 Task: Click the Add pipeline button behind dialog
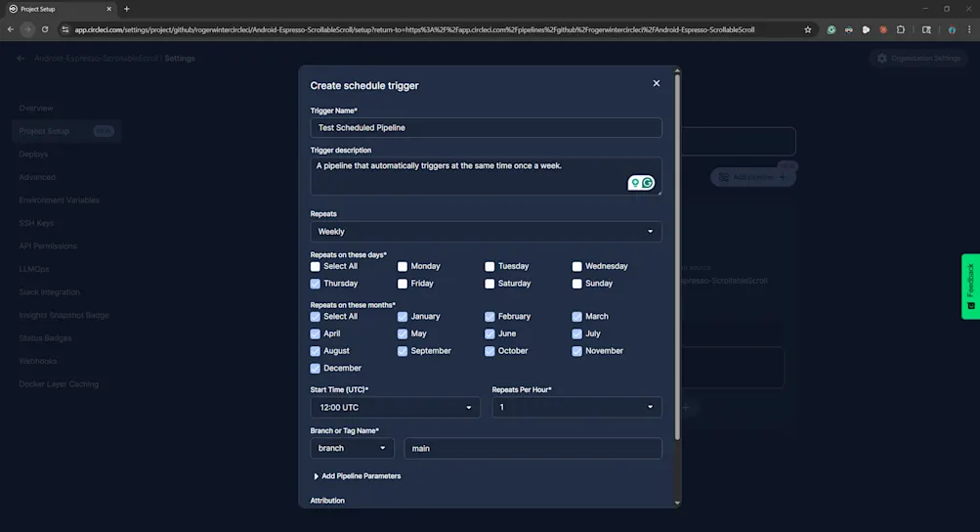tap(752, 177)
